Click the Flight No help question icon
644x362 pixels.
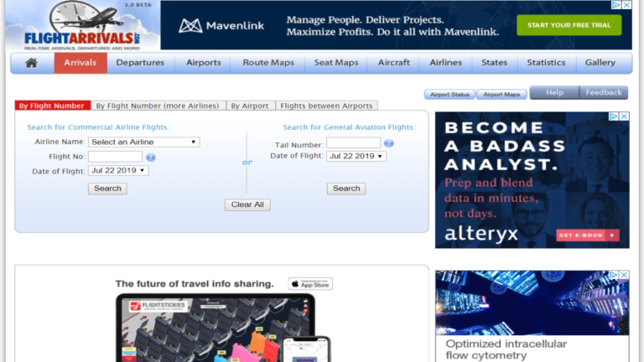[151, 158]
